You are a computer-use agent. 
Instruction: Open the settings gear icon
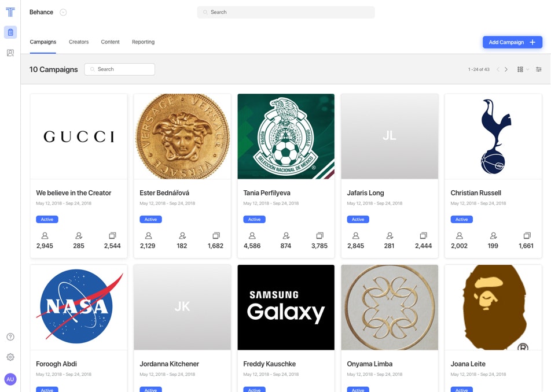[x=10, y=357]
